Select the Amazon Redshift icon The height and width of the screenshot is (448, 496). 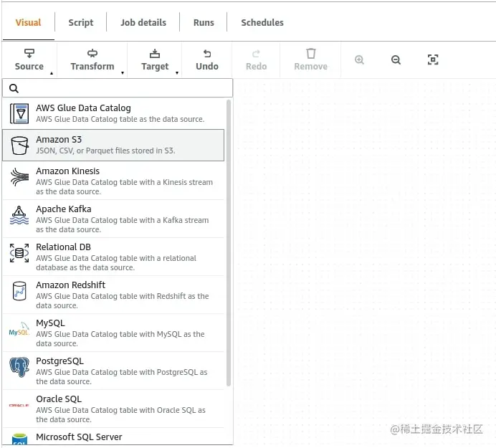click(19, 291)
